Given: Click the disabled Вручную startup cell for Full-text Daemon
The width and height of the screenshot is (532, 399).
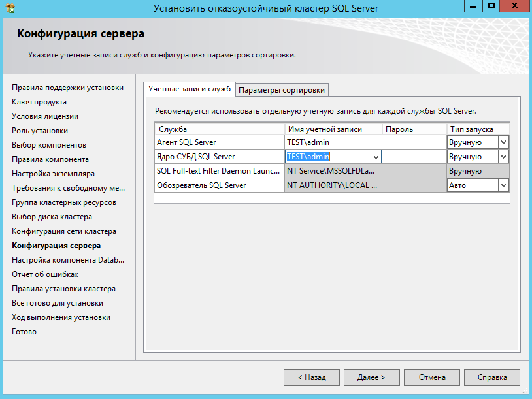Looking at the screenshot, I should point(478,171).
